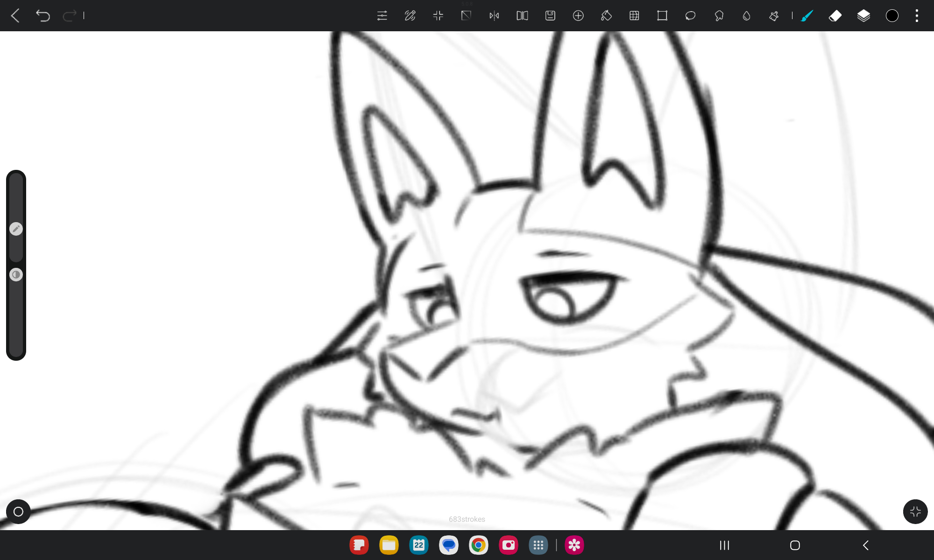Pick the blur water drop tool
934x560 pixels.
746,16
